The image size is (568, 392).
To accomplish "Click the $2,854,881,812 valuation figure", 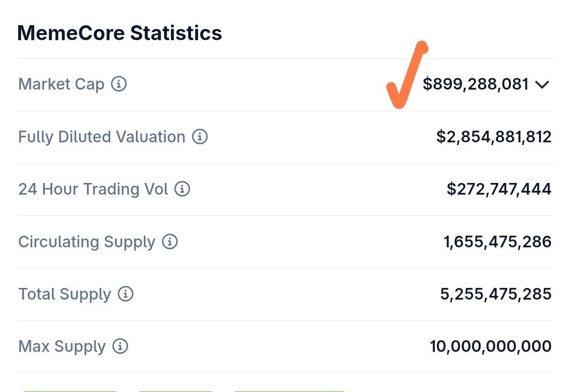I will pos(494,137).
